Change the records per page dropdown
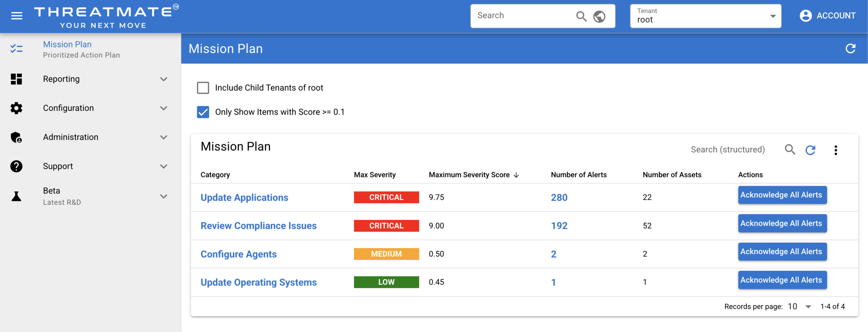The width and height of the screenshot is (868, 332). click(x=799, y=307)
